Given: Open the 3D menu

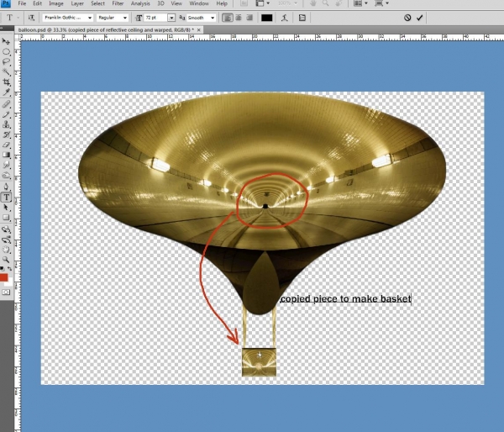Looking at the screenshot, I should point(160,3).
